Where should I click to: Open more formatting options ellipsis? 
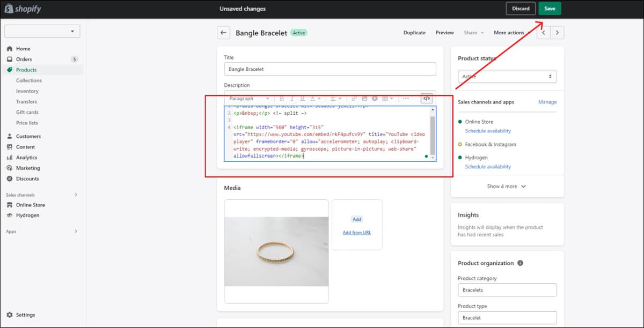[x=406, y=99]
